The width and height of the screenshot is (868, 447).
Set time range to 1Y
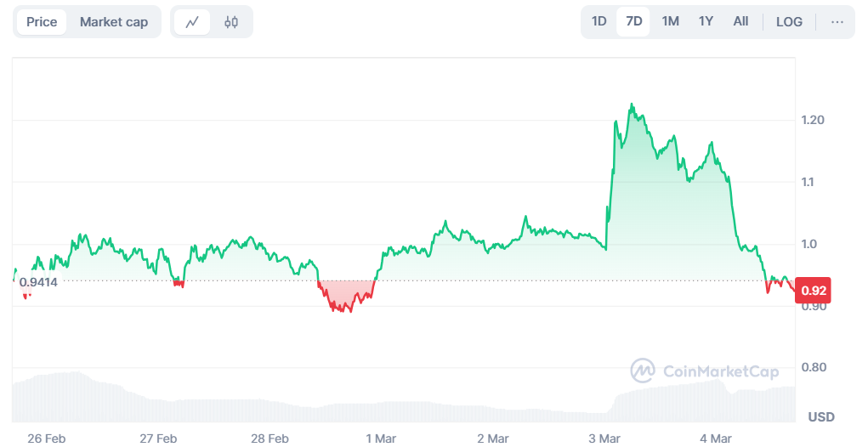click(x=706, y=22)
